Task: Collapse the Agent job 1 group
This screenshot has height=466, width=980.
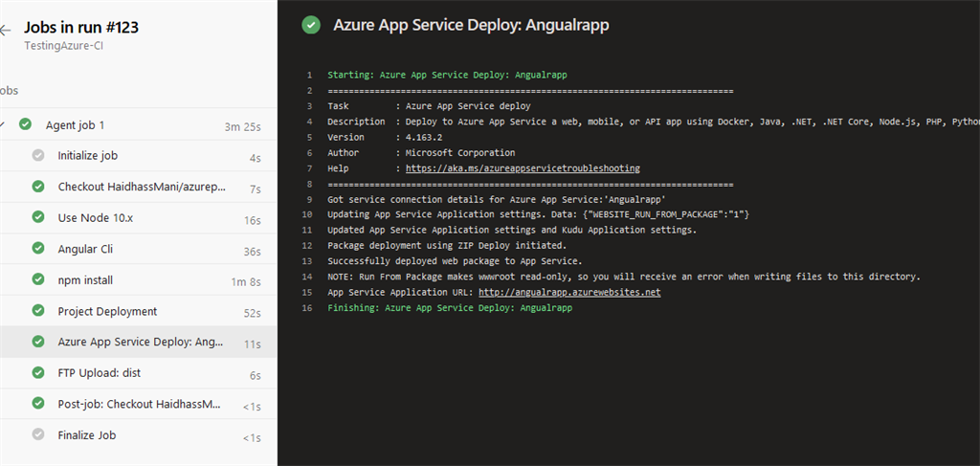Action: point(3,125)
